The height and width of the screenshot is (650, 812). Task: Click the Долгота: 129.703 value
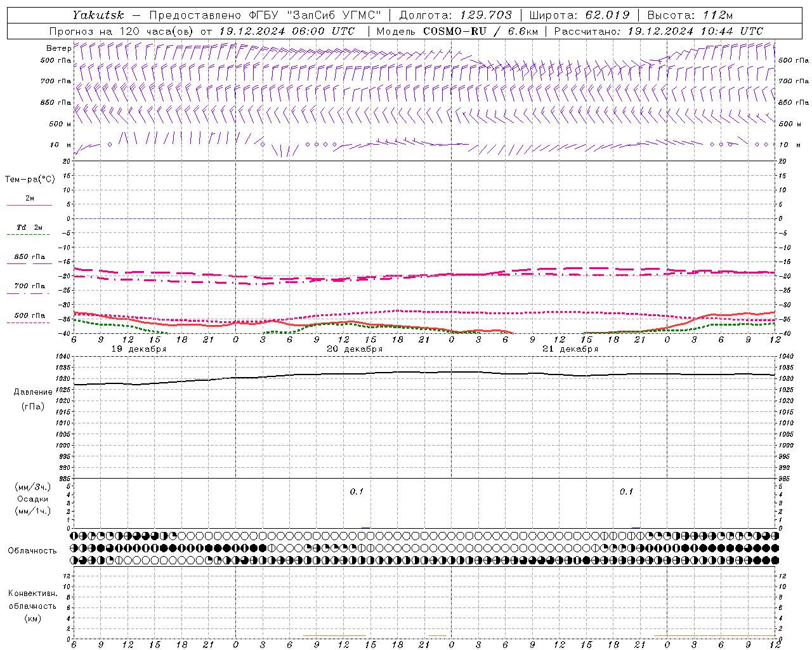pos(455,15)
